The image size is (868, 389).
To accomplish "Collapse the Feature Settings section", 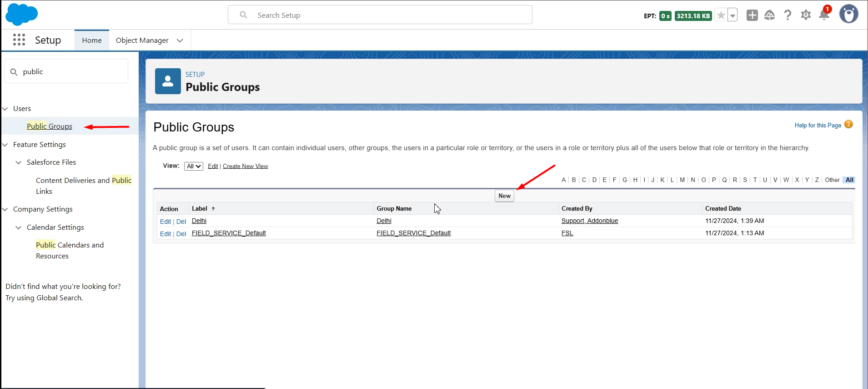I will 5,145.
